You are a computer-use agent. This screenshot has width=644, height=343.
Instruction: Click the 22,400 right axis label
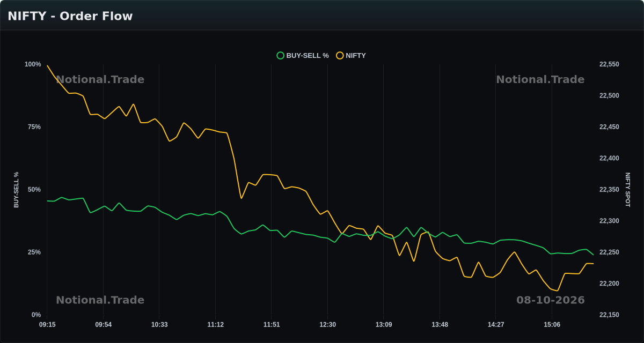coord(609,159)
